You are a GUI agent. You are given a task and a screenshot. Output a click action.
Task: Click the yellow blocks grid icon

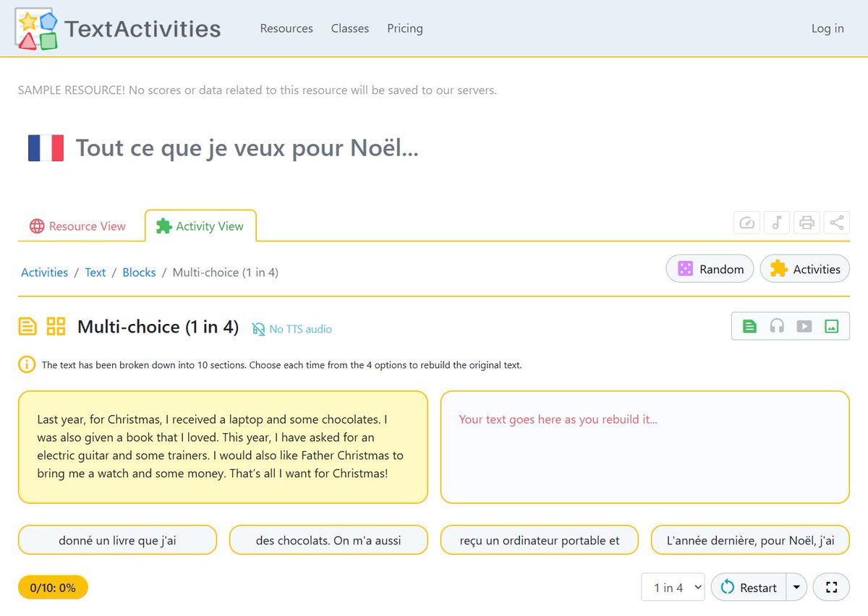pos(56,327)
